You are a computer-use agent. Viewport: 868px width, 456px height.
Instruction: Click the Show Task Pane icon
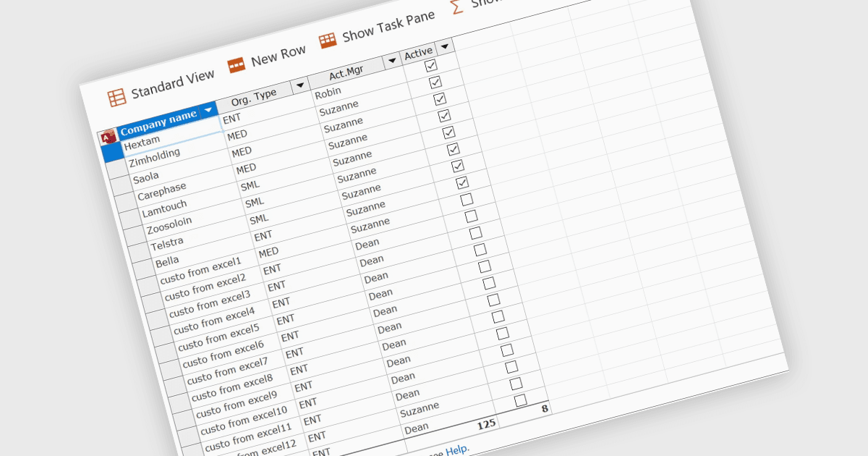(328, 41)
